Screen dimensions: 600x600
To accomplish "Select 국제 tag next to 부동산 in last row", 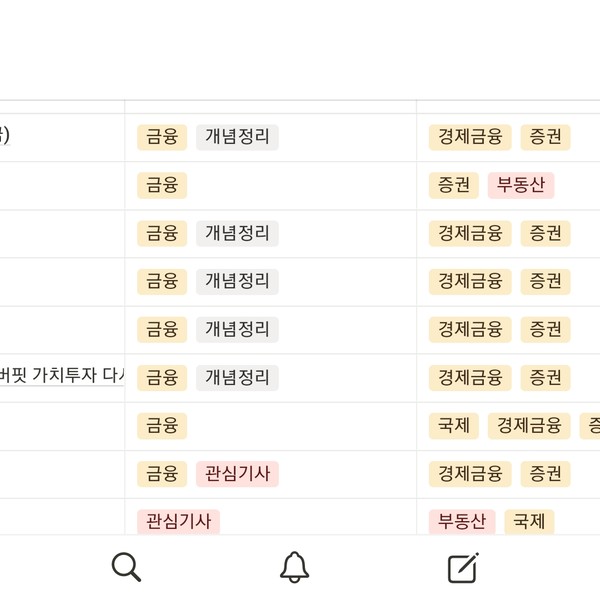I will (x=529, y=522).
